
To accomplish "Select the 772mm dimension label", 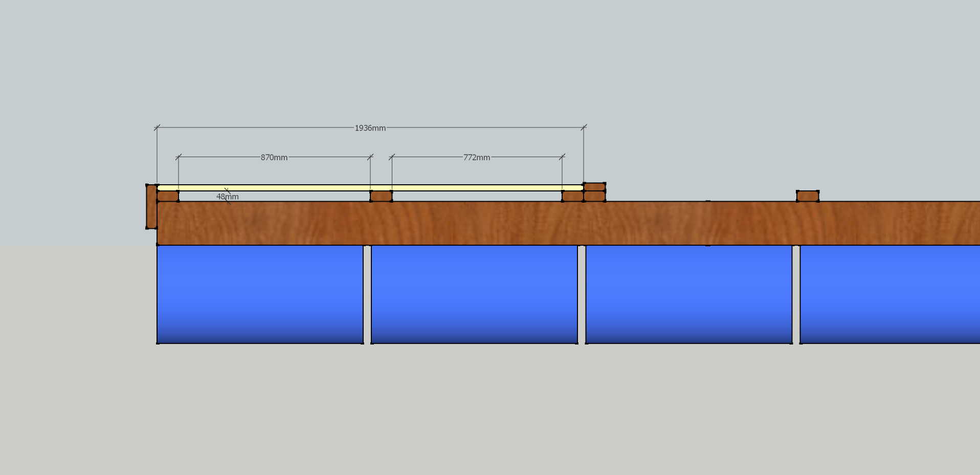I will pyautogui.click(x=477, y=158).
